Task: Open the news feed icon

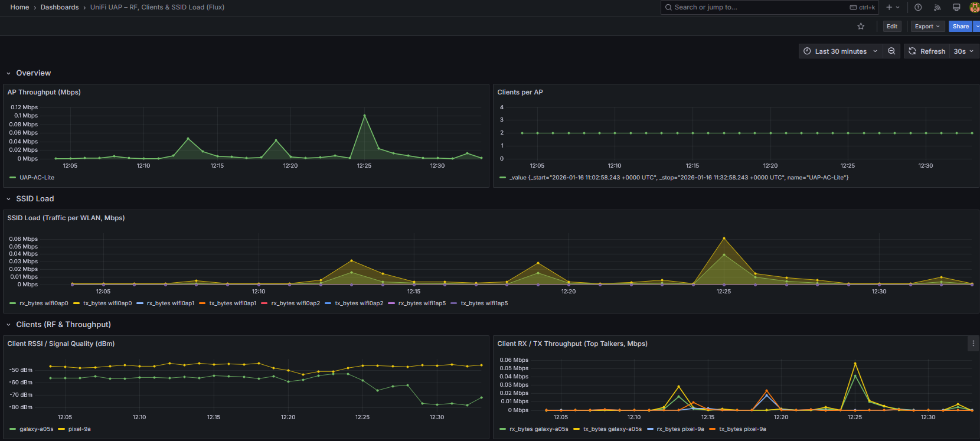Action: pyautogui.click(x=937, y=8)
